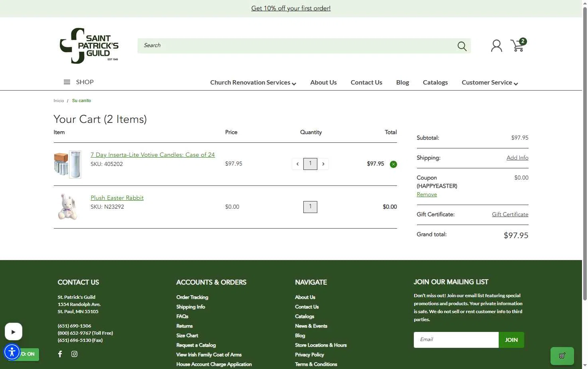
Task: Open Contact Us footer link
Action: pyautogui.click(x=307, y=307)
